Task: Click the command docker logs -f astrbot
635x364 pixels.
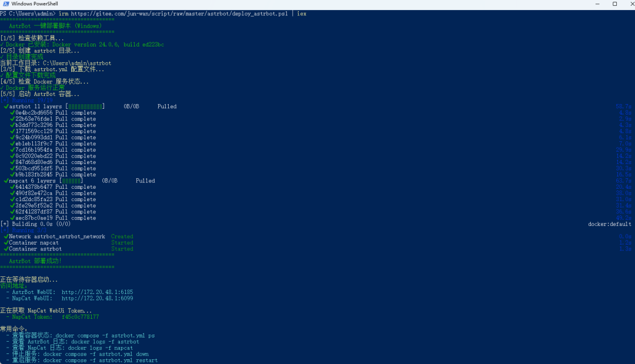Action: [105, 342]
